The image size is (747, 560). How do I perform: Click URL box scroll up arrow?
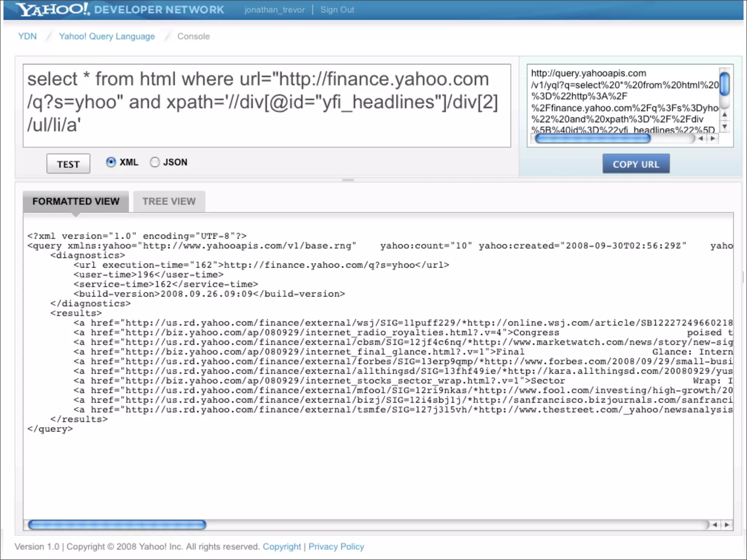point(725,114)
